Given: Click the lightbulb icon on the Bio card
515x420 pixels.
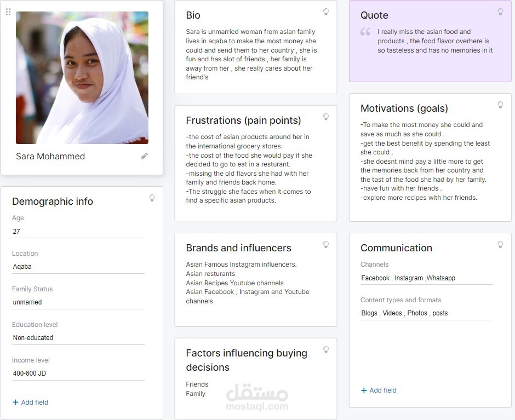Looking at the screenshot, I should (x=326, y=11).
